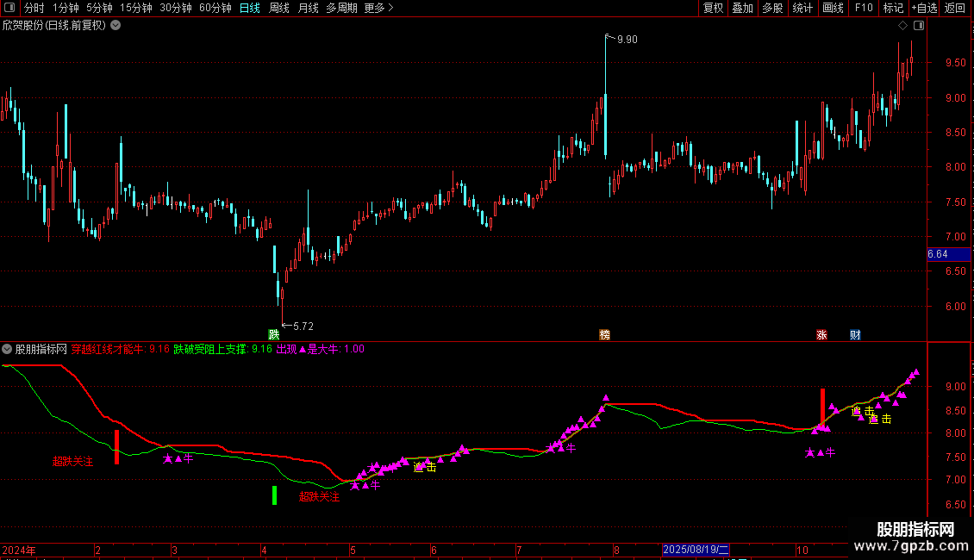Switch to 月线 monthly chart
Image resolution: width=974 pixels, height=560 pixels.
[308, 8]
